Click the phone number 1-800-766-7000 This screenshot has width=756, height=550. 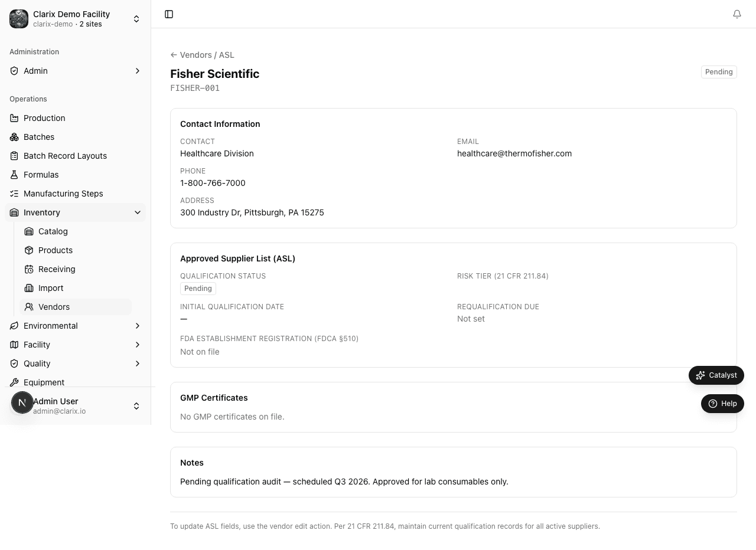(213, 183)
